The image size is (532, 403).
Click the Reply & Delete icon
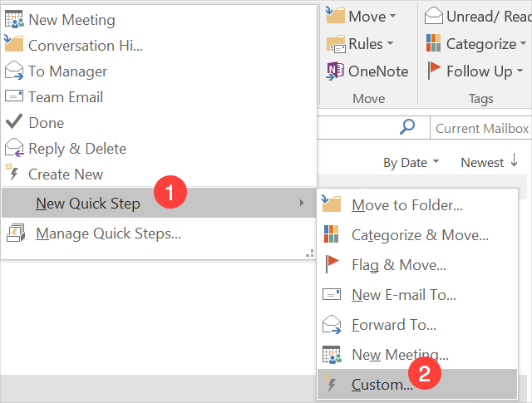click(14, 149)
